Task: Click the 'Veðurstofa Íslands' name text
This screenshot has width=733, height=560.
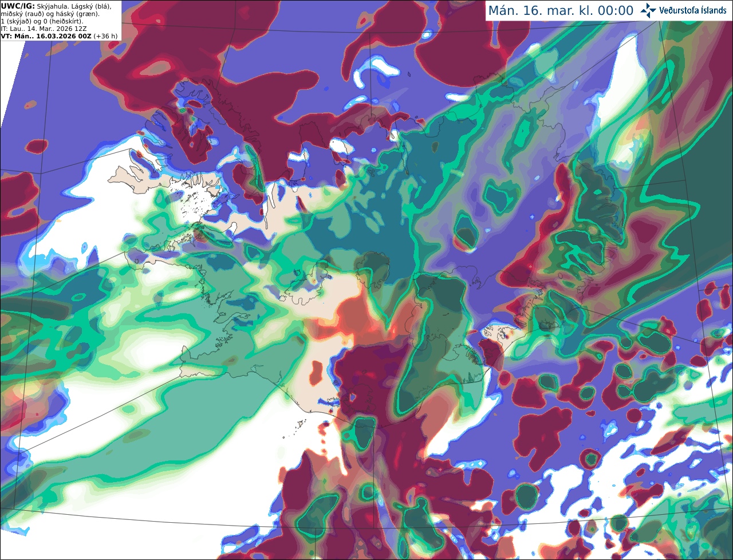Action: [x=693, y=10]
